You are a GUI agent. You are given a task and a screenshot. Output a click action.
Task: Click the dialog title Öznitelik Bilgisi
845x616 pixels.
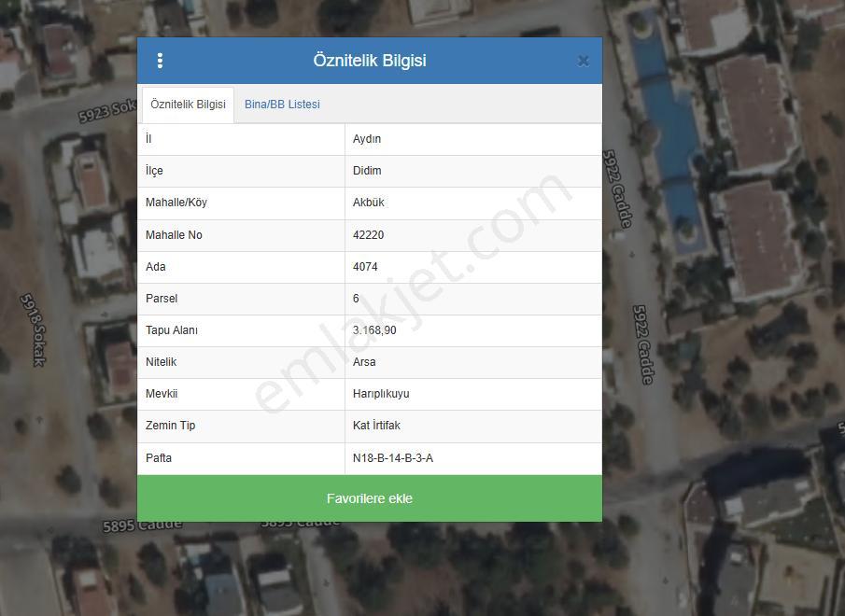pyautogui.click(x=370, y=61)
